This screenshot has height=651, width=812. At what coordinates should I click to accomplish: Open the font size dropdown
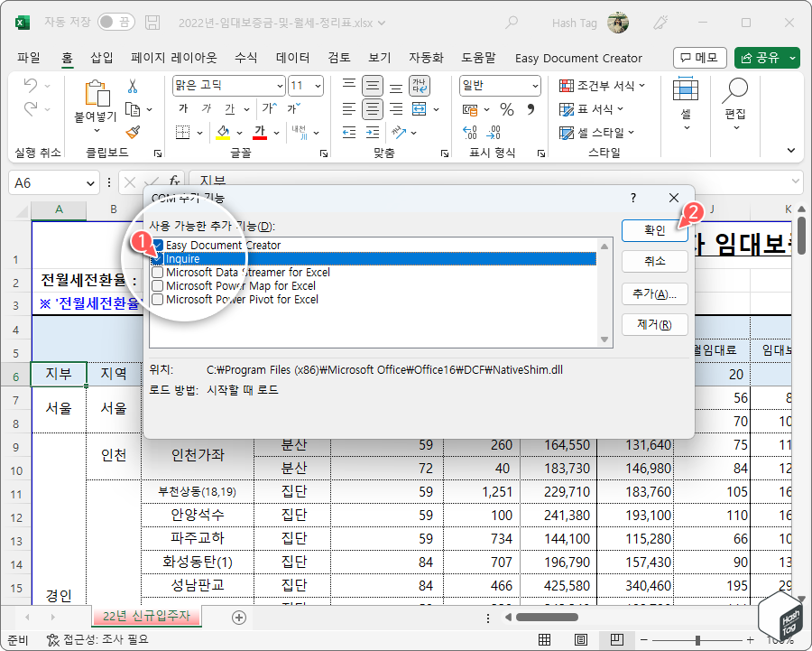coord(318,86)
